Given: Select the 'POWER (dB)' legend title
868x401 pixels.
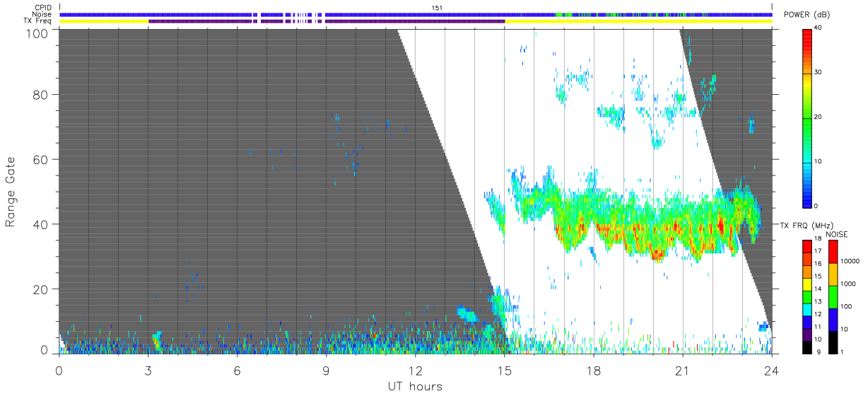Looking at the screenshot, I should [x=807, y=15].
